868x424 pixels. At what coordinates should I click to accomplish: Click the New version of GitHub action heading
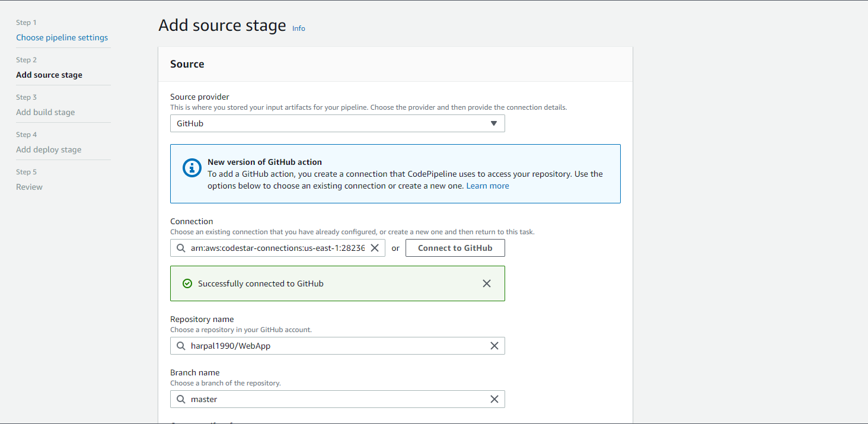[265, 162]
